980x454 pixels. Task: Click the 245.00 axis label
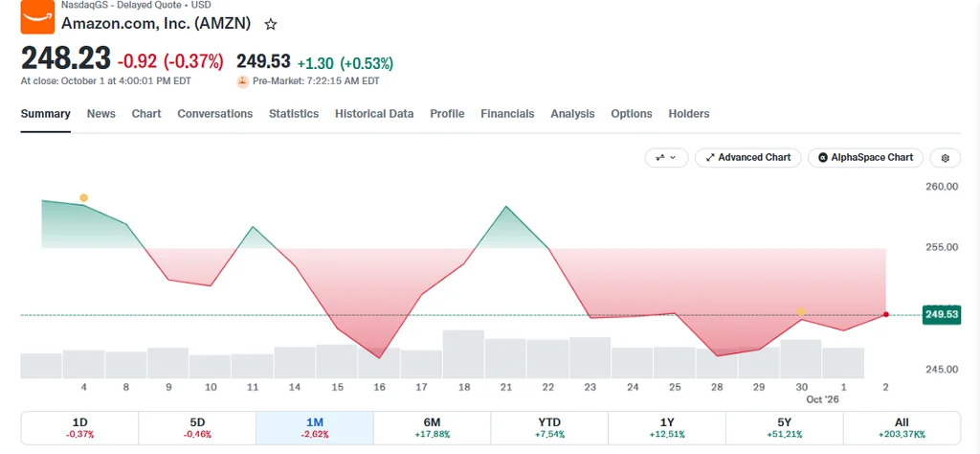[943, 369]
